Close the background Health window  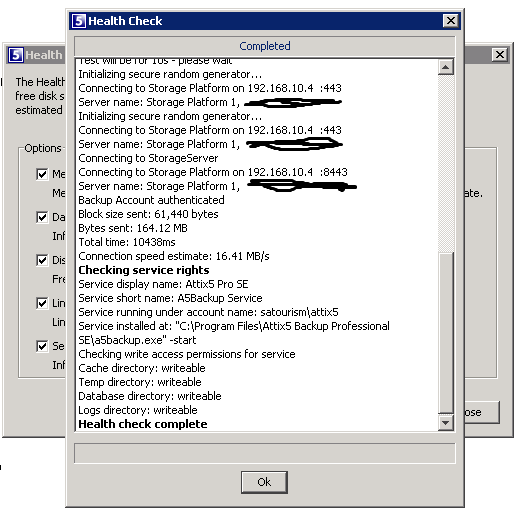click(500, 55)
